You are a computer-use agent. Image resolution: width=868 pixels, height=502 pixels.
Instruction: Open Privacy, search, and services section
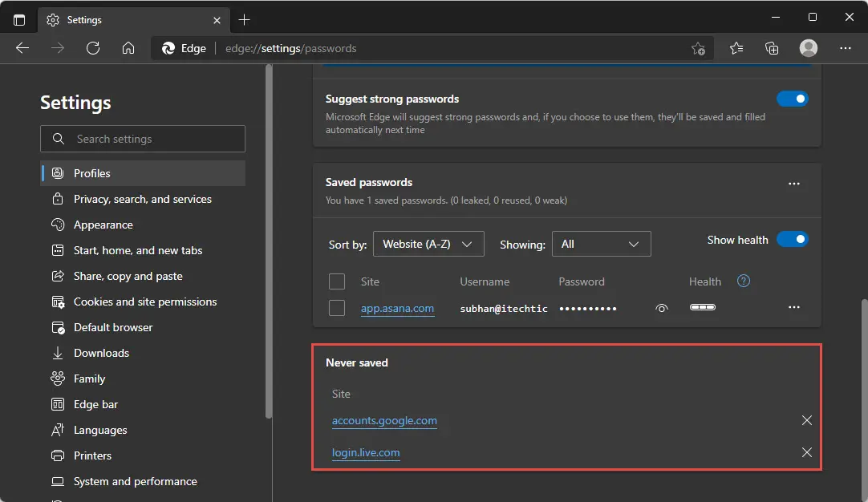pos(143,199)
